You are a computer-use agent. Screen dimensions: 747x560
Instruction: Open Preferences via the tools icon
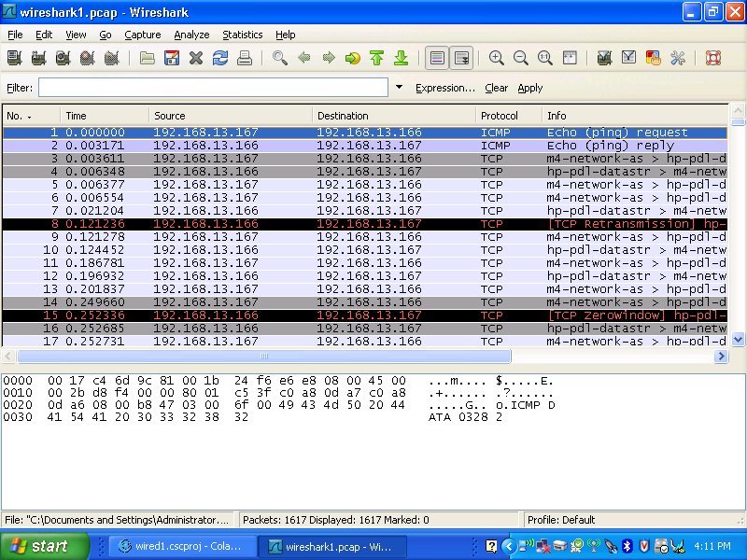point(678,58)
